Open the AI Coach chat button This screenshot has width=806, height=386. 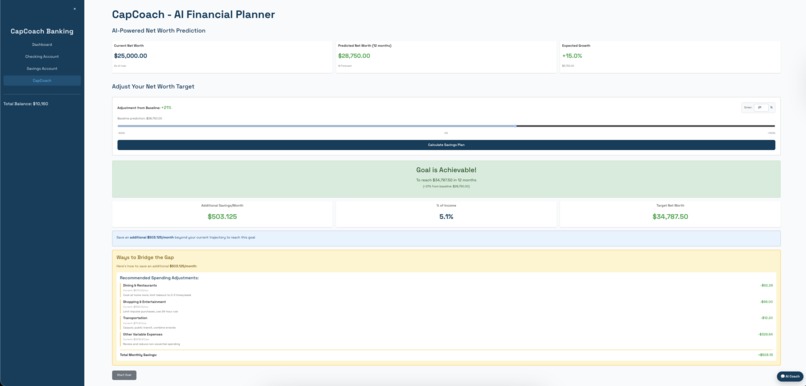point(790,376)
